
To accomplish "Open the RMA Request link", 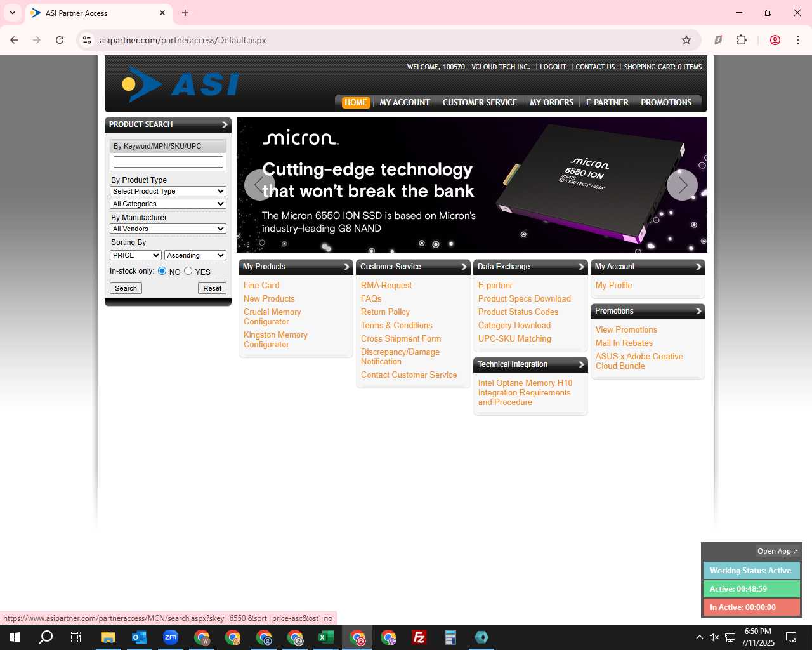I will click(386, 286).
